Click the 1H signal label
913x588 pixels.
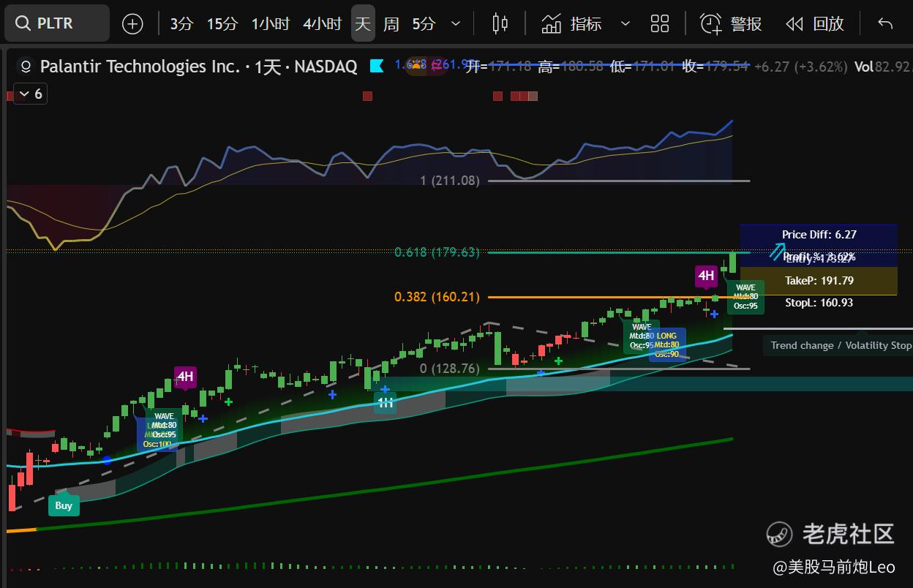[x=385, y=403]
